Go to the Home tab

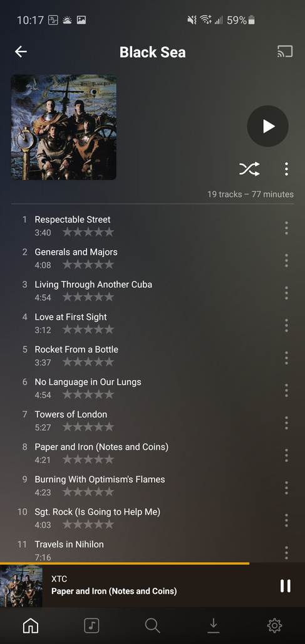tap(31, 626)
